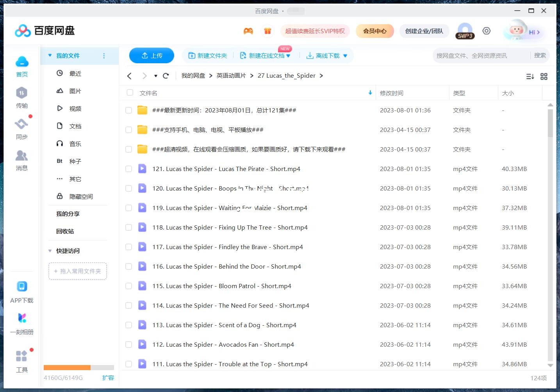Open the gift box icon
Viewport: 560px width, 392px height.
(268, 31)
